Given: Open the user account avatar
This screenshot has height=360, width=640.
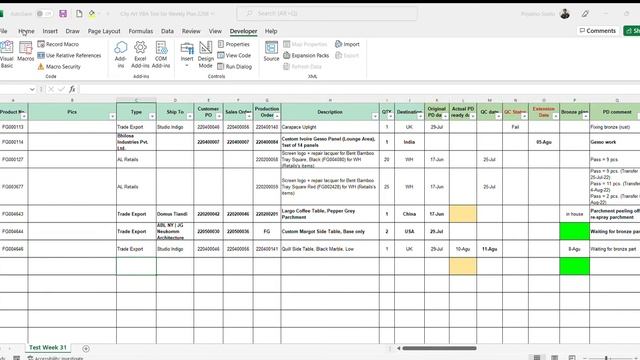Looking at the screenshot, I should point(565,14).
